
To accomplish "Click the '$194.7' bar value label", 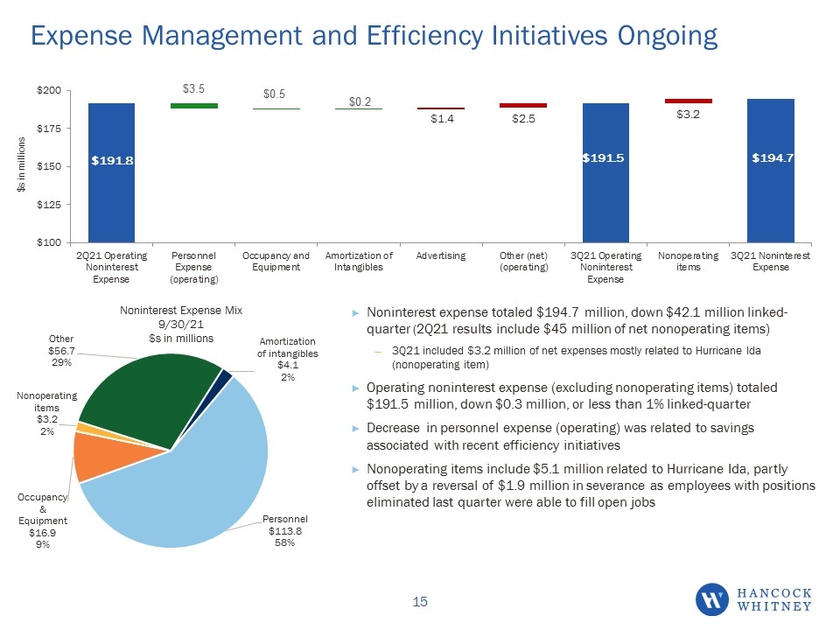I will point(773,158).
